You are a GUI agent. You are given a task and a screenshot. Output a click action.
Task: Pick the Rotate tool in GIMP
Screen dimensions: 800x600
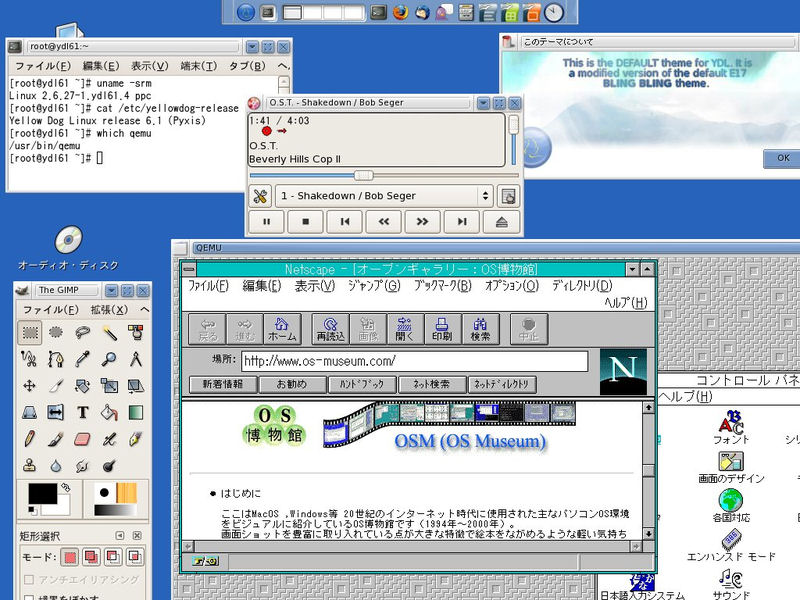coord(83,386)
